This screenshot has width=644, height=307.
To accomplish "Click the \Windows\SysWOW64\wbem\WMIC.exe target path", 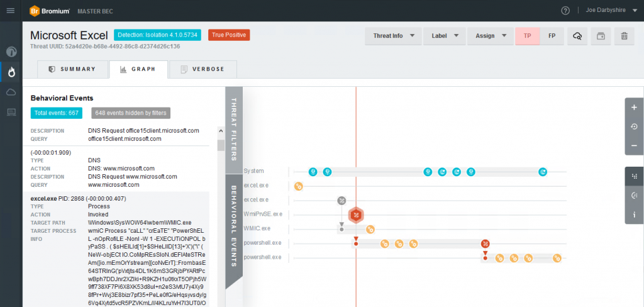I will pos(140,222).
